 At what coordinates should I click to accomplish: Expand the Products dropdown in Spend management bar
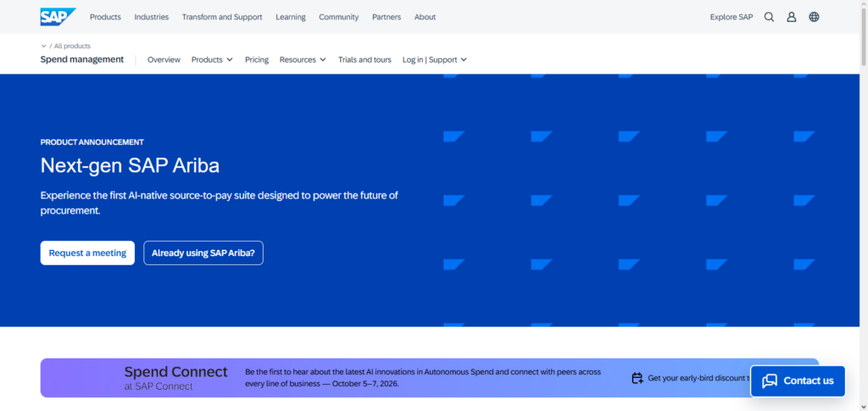pyautogui.click(x=212, y=59)
